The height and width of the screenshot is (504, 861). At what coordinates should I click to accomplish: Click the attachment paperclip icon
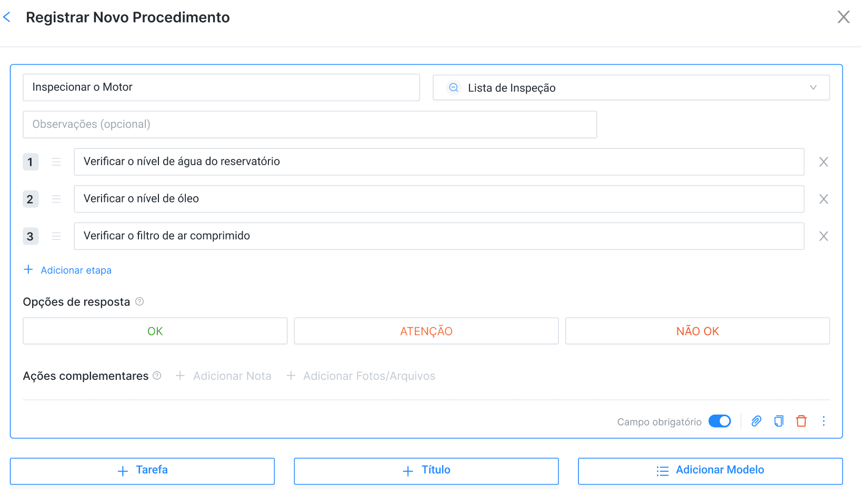756,421
